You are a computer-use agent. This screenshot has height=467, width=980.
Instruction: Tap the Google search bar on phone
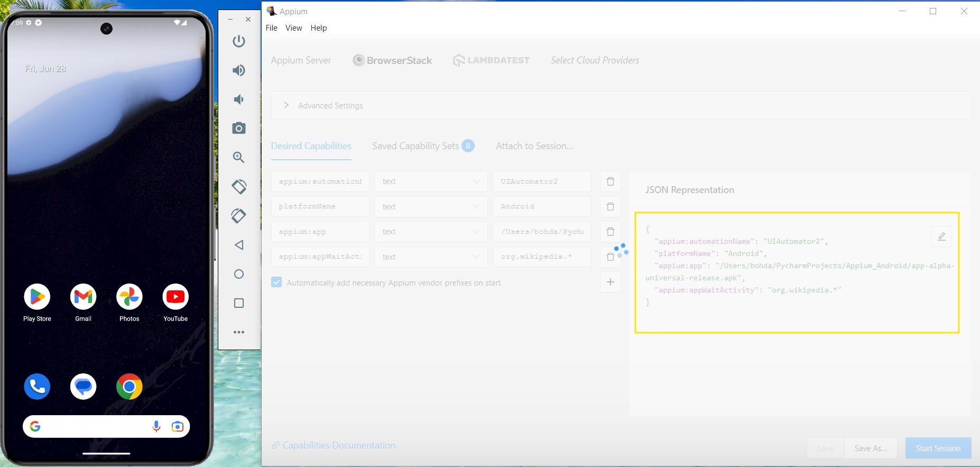pyautogui.click(x=106, y=426)
